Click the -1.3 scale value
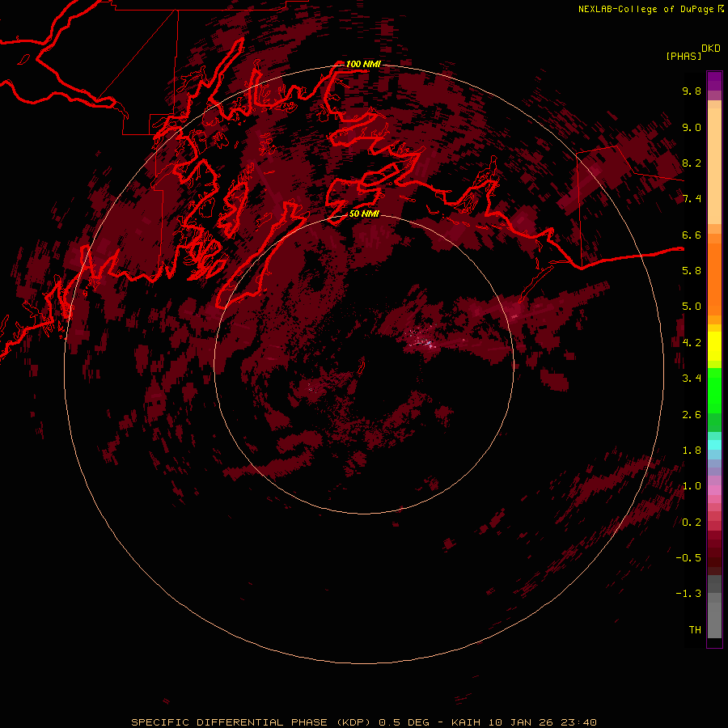The height and width of the screenshot is (728, 728). point(688,594)
